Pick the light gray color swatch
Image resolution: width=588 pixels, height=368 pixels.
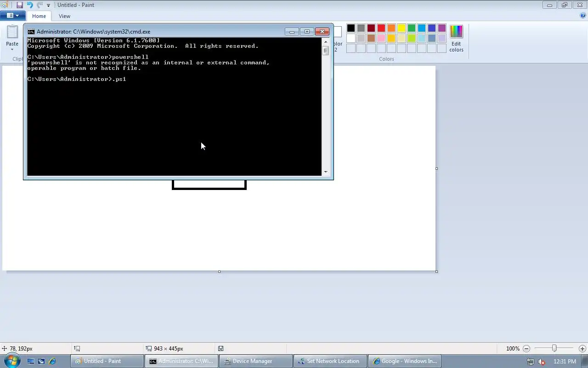[x=361, y=38]
